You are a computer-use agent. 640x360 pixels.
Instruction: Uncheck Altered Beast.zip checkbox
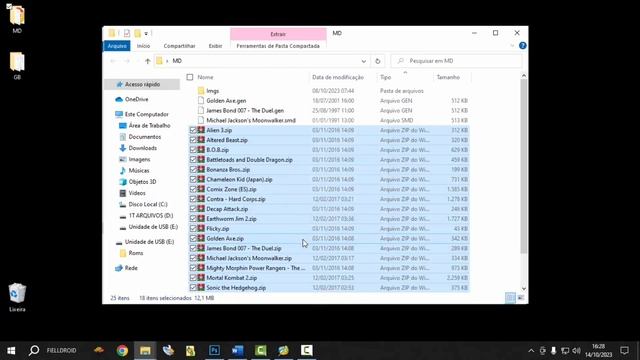pos(193,140)
